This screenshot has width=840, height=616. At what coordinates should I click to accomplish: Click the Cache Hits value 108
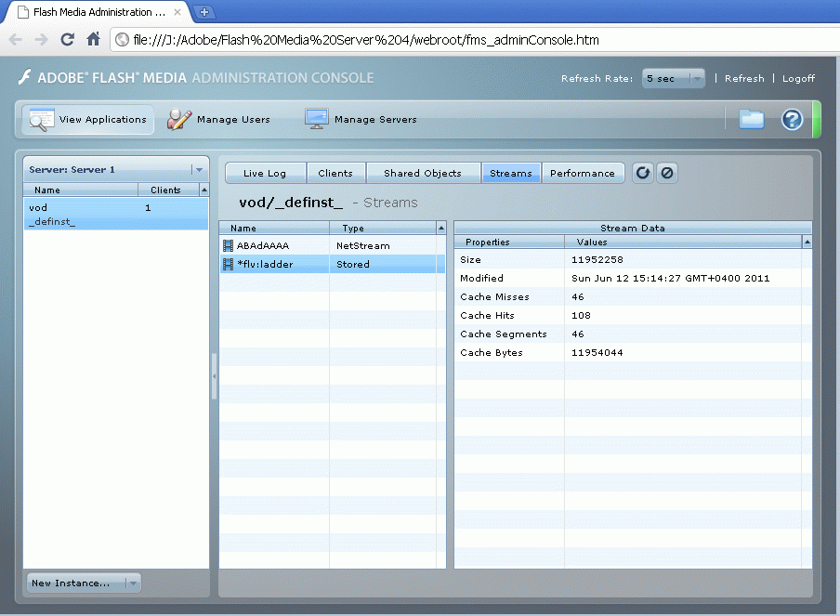pyautogui.click(x=582, y=316)
